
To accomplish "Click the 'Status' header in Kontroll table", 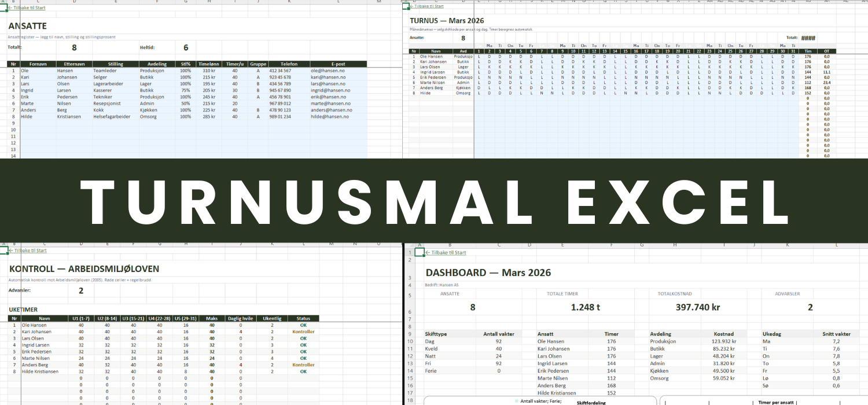I will pyautogui.click(x=303, y=318).
